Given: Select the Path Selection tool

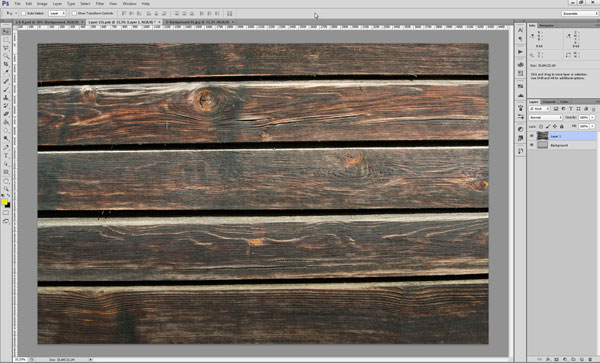Looking at the screenshot, I should click(x=6, y=164).
